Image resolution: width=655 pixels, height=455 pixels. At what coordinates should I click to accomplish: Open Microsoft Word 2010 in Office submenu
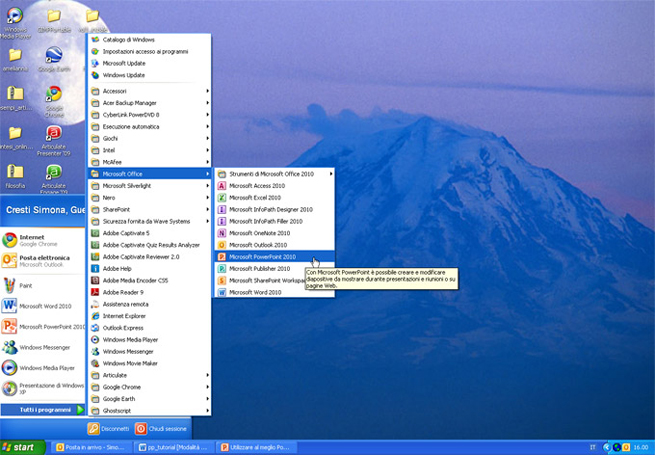click(274, 292)
